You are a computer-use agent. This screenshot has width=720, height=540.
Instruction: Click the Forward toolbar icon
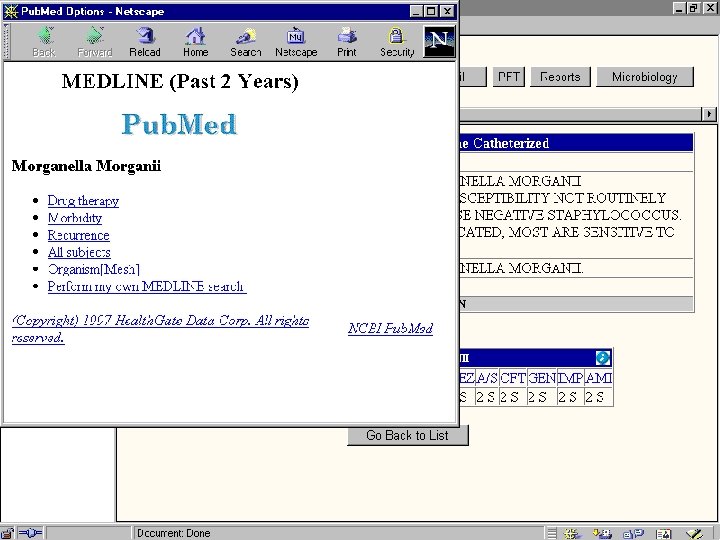point(95,42)
